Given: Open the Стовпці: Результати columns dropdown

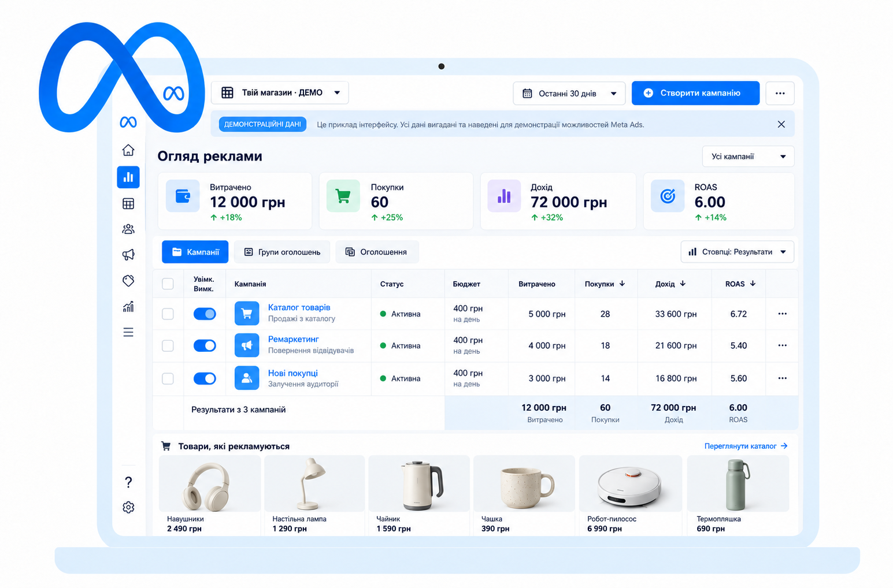Looking at the screenshot, I should (738, 252).
